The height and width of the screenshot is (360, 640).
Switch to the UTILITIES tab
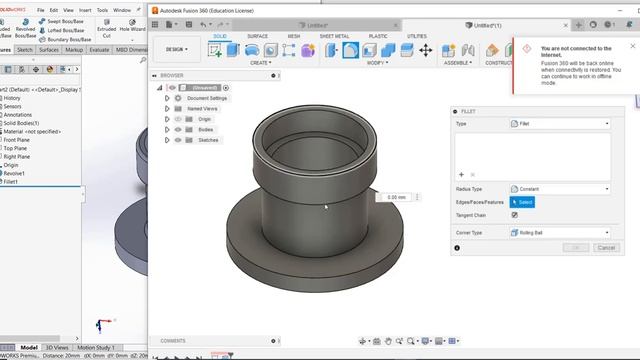coord(416,36)
